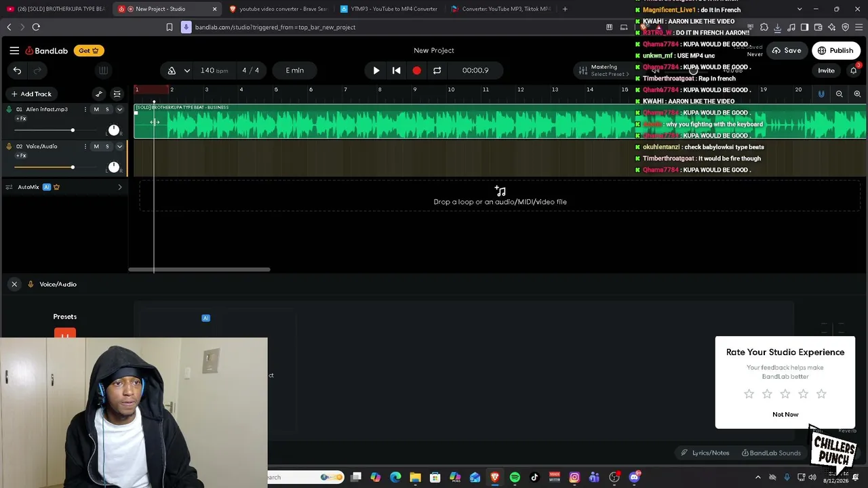Solo the Alien infact.mp3 track
Screen dimensions: 868x488
(107, 109)
